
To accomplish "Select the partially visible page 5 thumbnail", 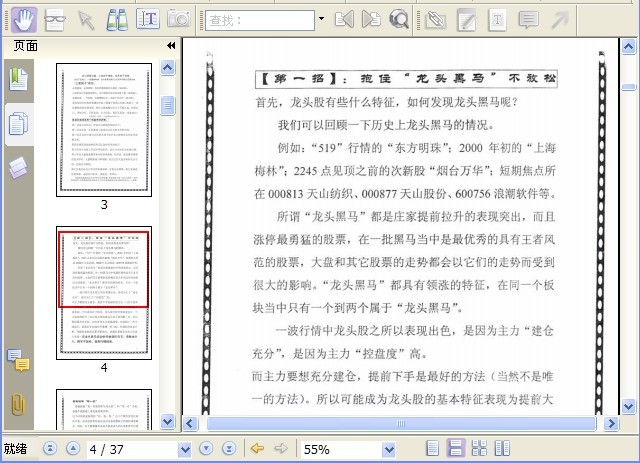I will [x=104, y=410].
